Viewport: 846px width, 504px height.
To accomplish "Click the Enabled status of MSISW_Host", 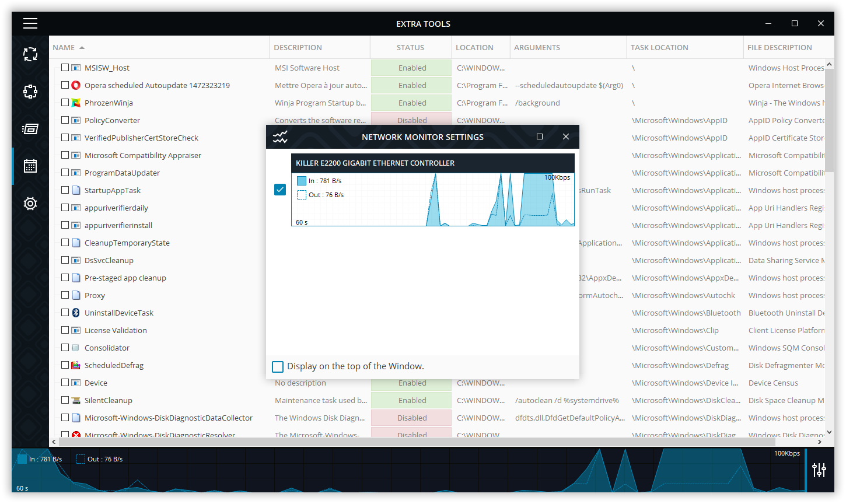I will 411,68.
